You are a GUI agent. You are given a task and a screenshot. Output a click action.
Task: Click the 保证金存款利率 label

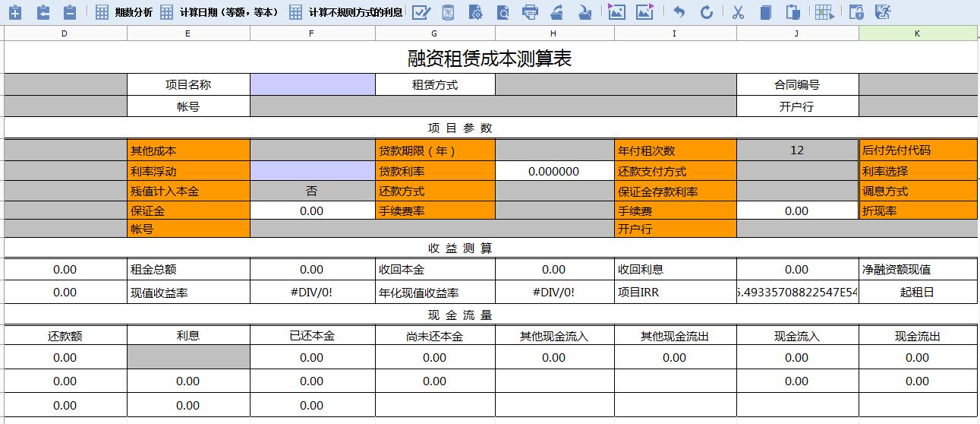click(675, 191)
